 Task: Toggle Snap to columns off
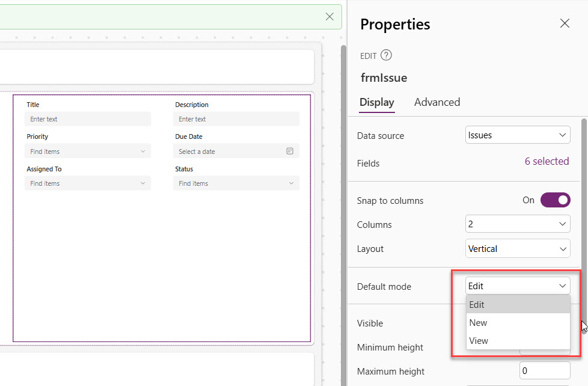pyautogui.click(x=555, y=200)
